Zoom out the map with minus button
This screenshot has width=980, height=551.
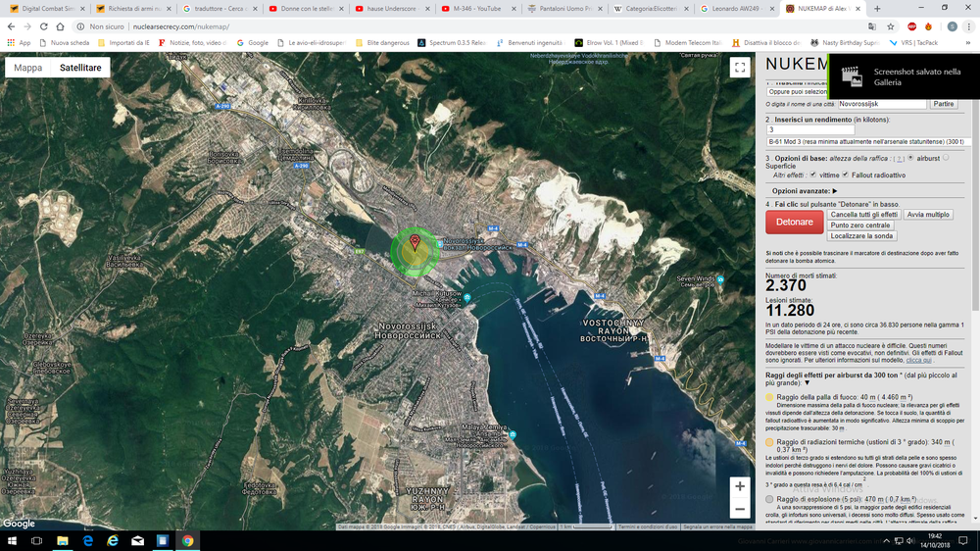739,509
